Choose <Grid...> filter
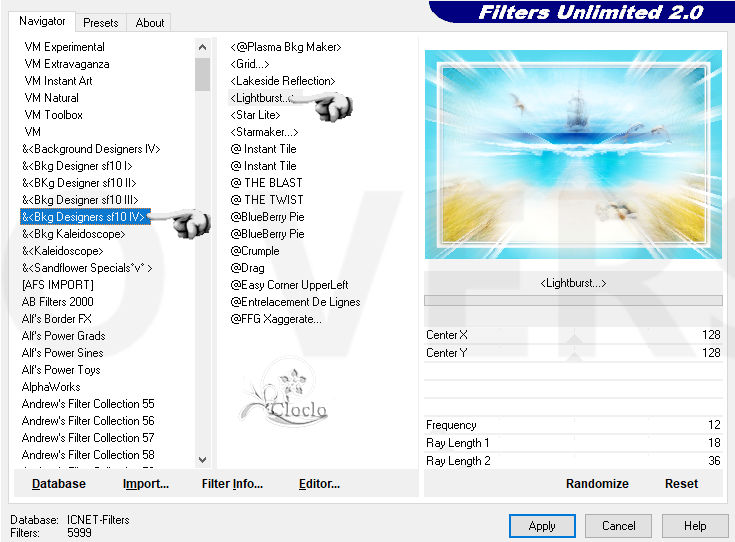Image resolution: width=735 pixels, height=542 pixels. click(249, 64)
